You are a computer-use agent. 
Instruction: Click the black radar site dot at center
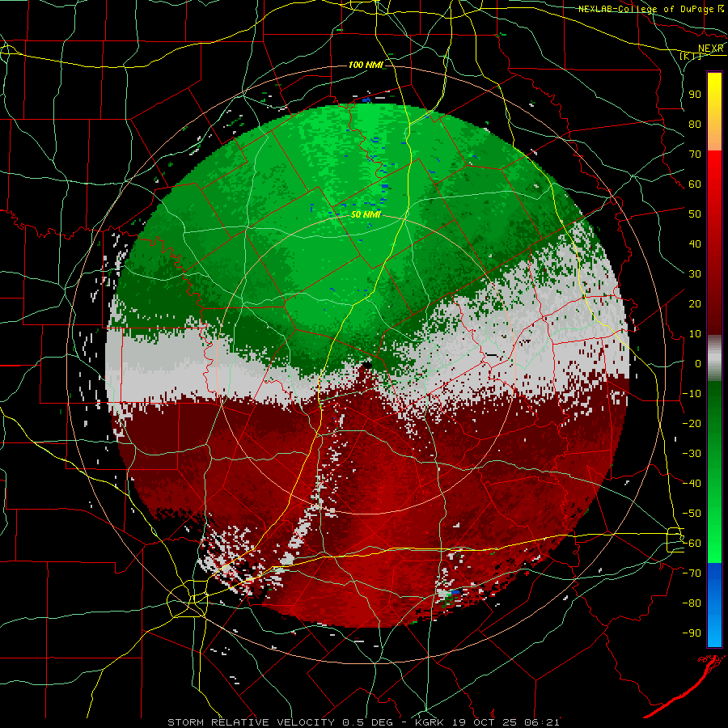[367, 365]
